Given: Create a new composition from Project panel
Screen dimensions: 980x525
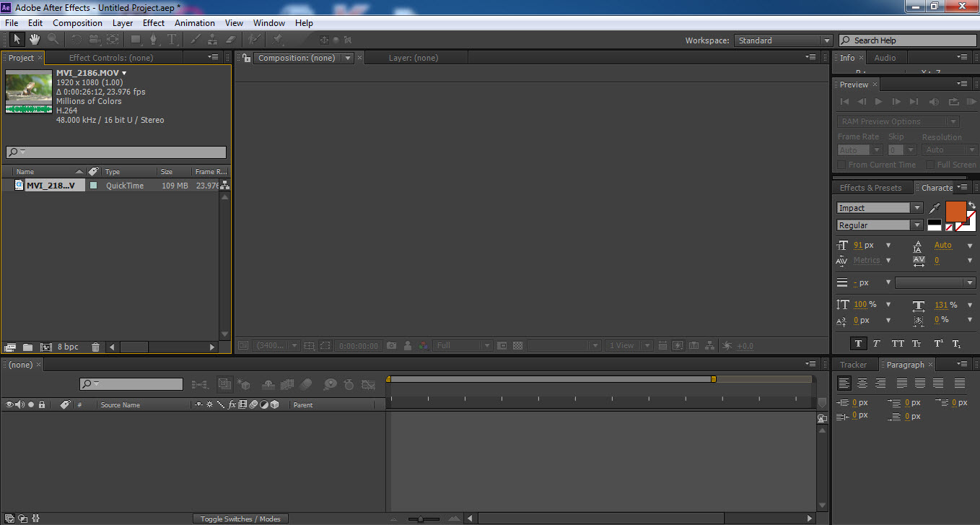Looking at the screenshot, I should (x=46, y=347).
